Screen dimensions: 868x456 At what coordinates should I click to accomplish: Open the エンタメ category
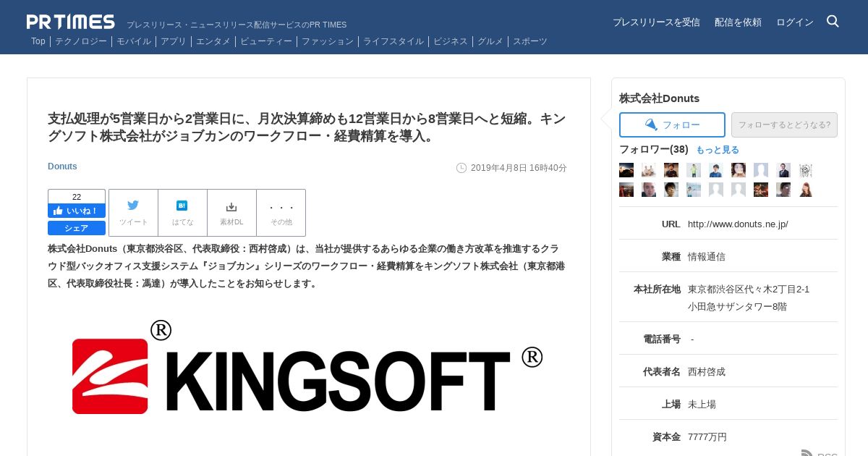[x=213, y=41]
